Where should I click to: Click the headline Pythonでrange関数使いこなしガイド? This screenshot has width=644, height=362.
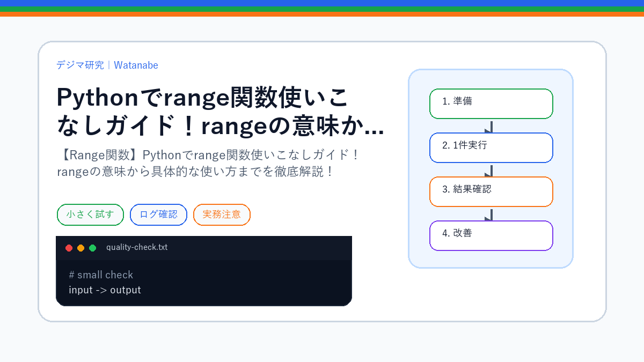[x=220, y=112]
